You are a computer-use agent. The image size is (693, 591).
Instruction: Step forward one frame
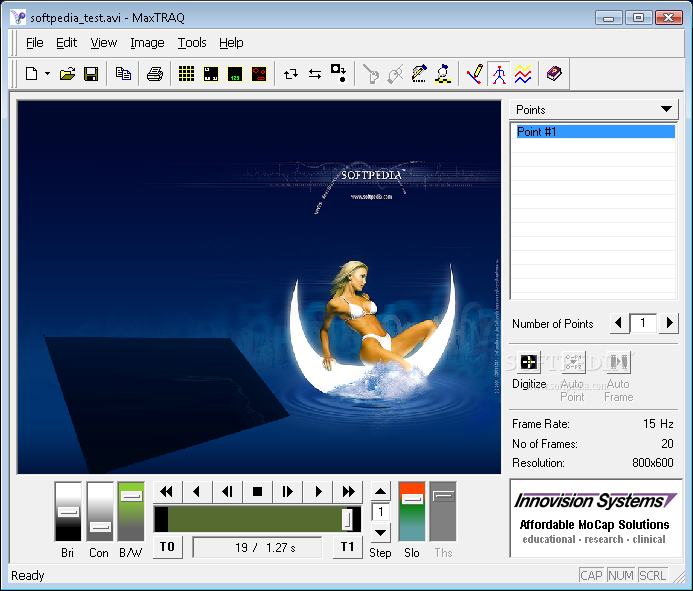pos(287,492)
